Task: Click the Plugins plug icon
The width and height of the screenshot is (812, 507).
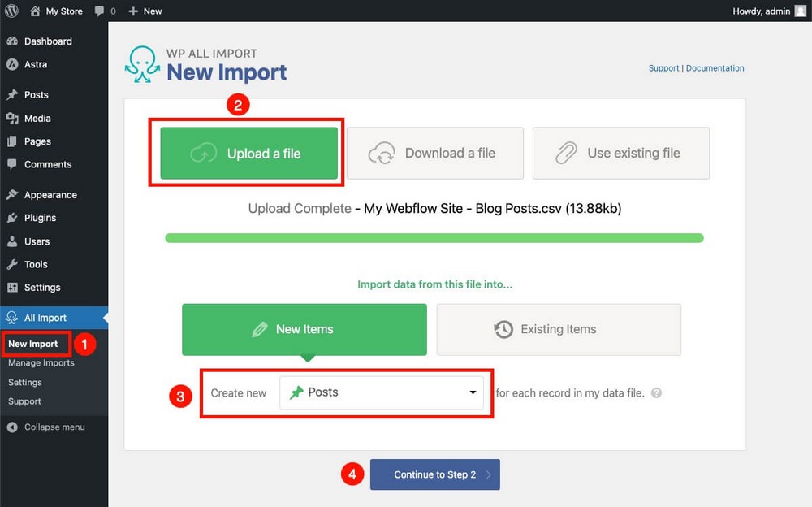Action: [12, 218]
